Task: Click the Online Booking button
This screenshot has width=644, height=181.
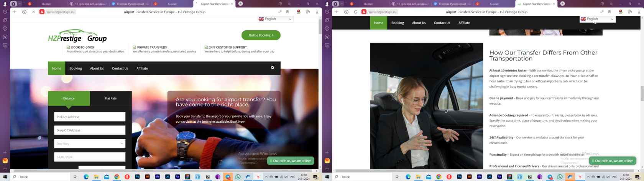Action: (x=261, y=35)
